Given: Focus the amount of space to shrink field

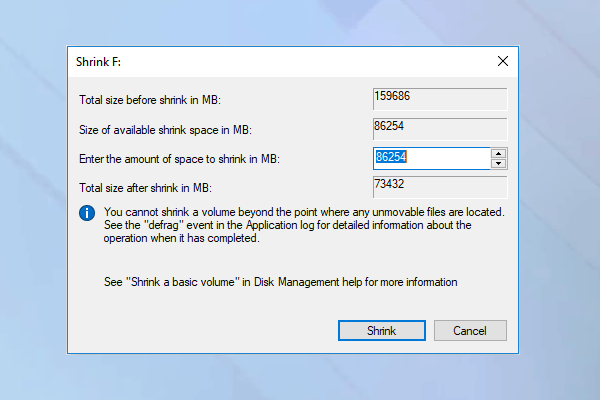Looking at the screenshot, I should (x=430, y=158).
